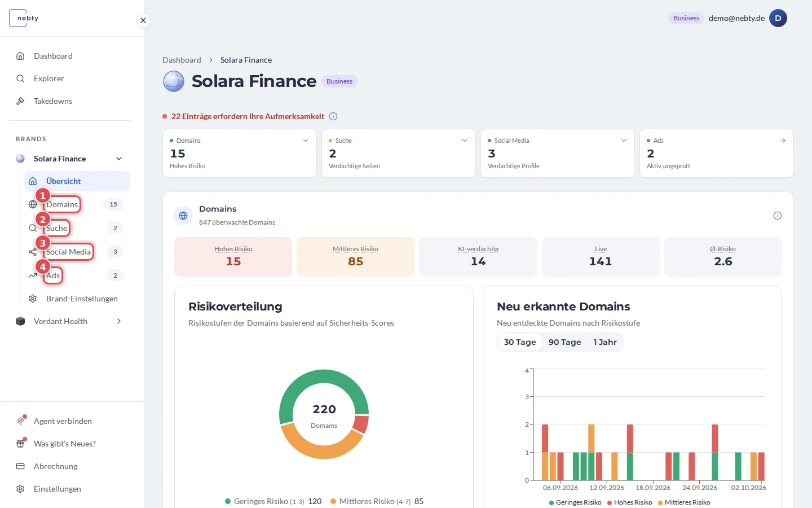
Task: Click the demo@nebty.de account email
Action: 736,18
